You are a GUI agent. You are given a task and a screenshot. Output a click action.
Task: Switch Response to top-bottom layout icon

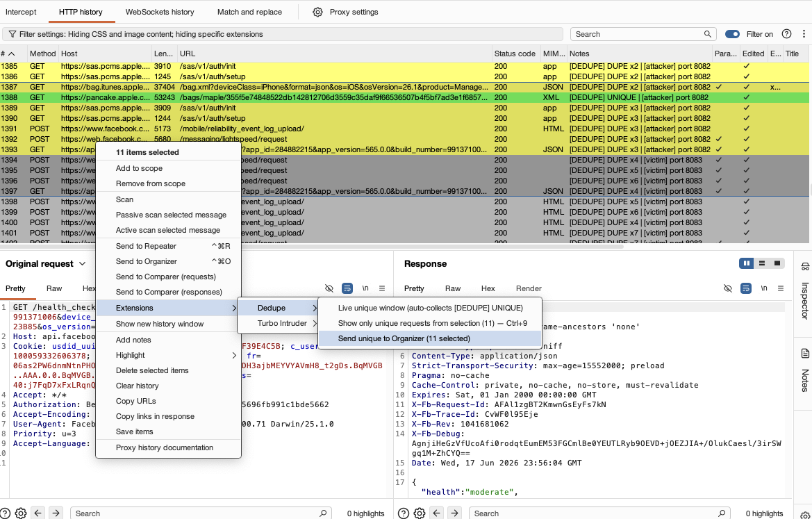point(762,263)
